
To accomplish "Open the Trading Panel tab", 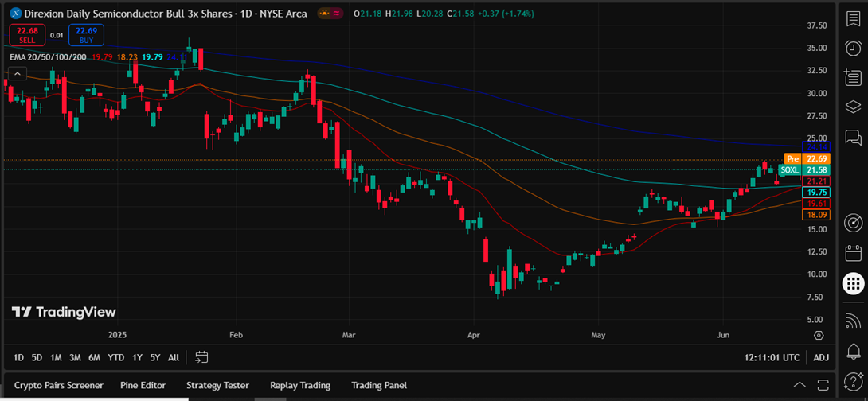I will [x=379, y=385].
